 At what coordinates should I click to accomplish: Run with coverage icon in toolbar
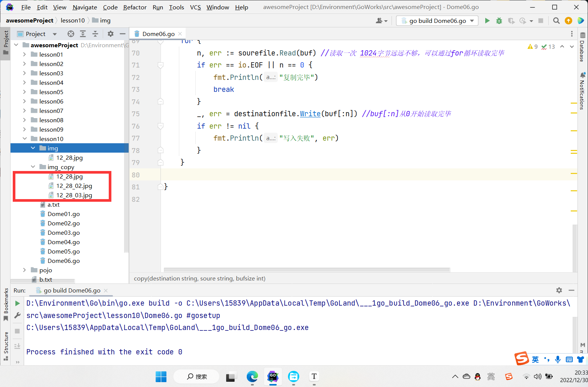511,21
